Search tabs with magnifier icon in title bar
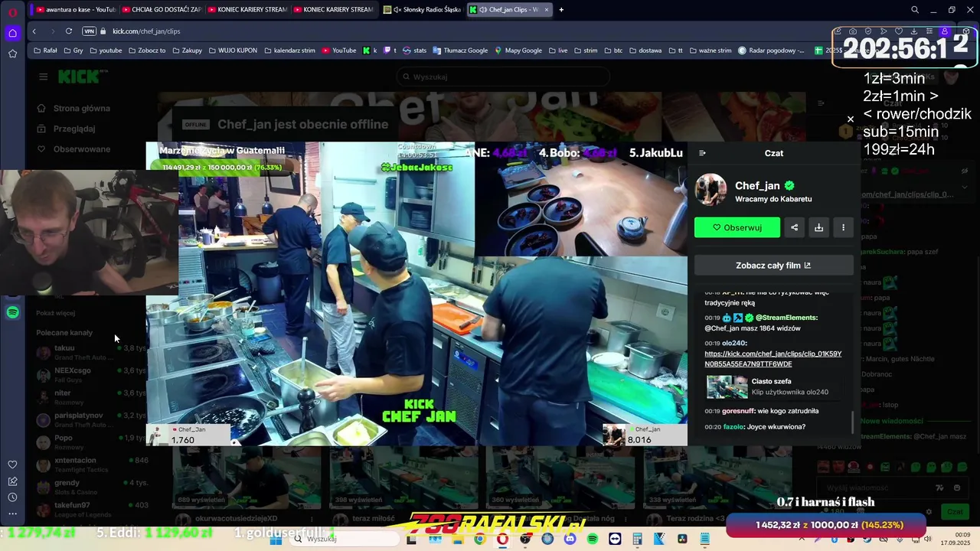980x551 pixels. pos(915,10)
